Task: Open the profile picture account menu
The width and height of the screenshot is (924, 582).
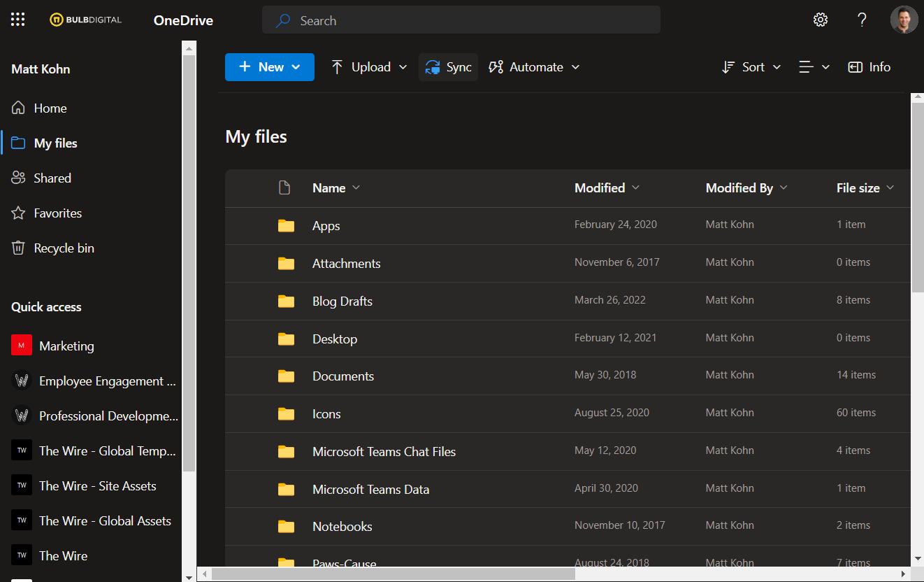Action: (904, 20)
